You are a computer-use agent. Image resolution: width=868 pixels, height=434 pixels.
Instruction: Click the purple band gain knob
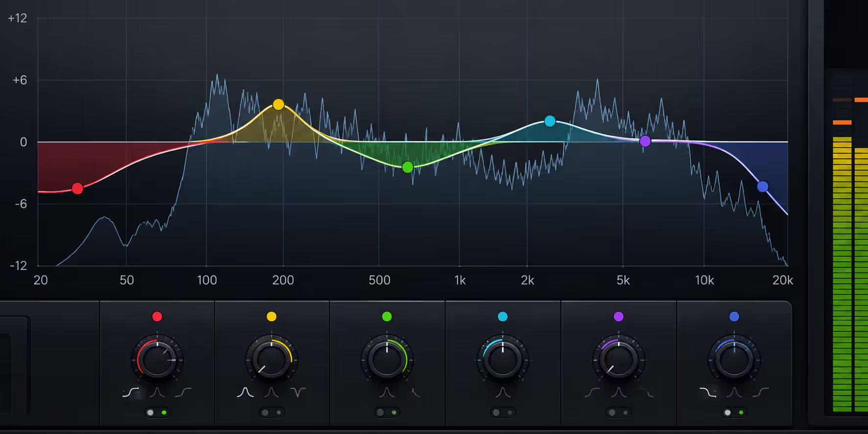[x=618, y=360]
